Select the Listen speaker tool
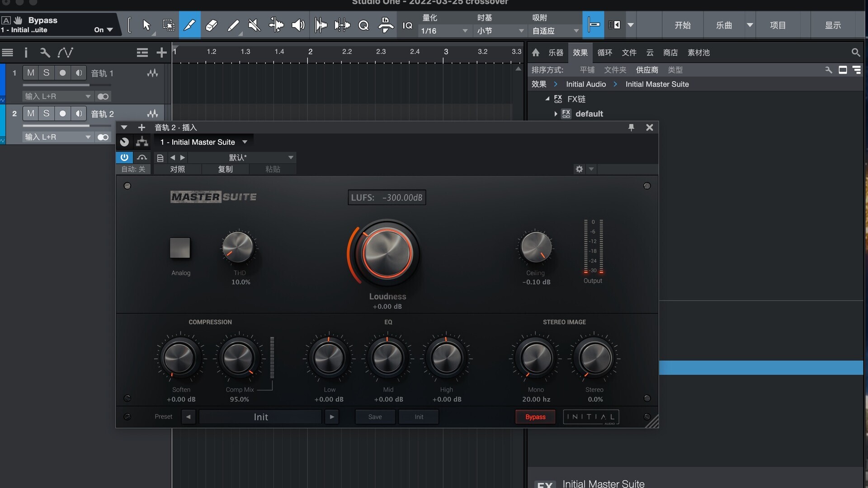 point(298,25)
